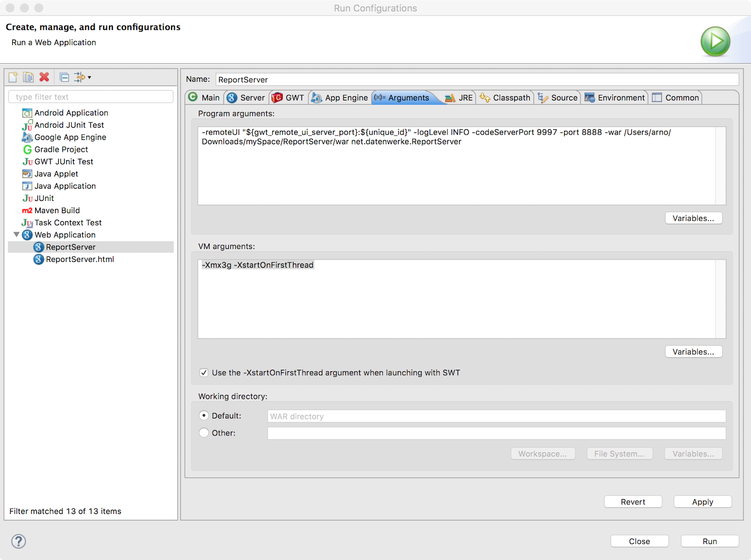The height and width of the screenshot is (560, 751).
Task: Click the Java Applet tree label
Action: (x=56, y=174)
